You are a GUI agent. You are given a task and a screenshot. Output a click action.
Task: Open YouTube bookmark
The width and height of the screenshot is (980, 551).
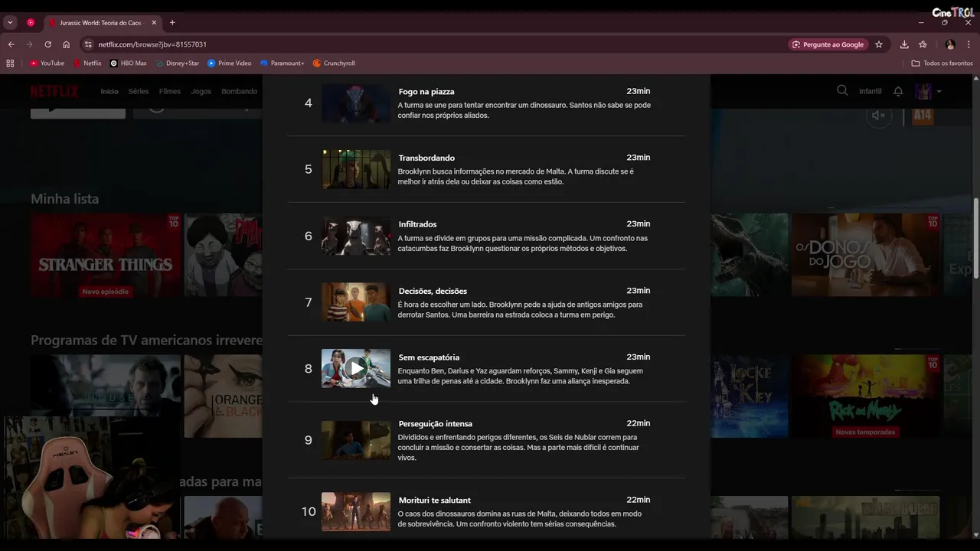click(47, 63)
